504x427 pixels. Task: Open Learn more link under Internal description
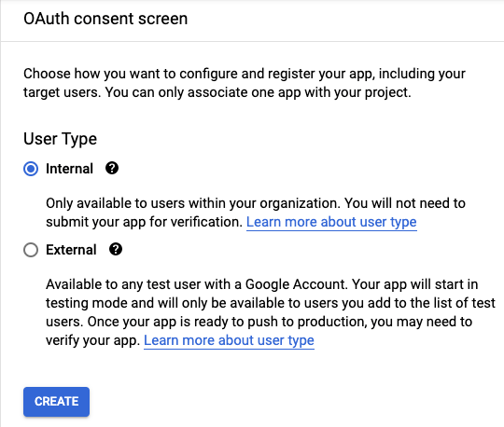click(x=331, y=222)
